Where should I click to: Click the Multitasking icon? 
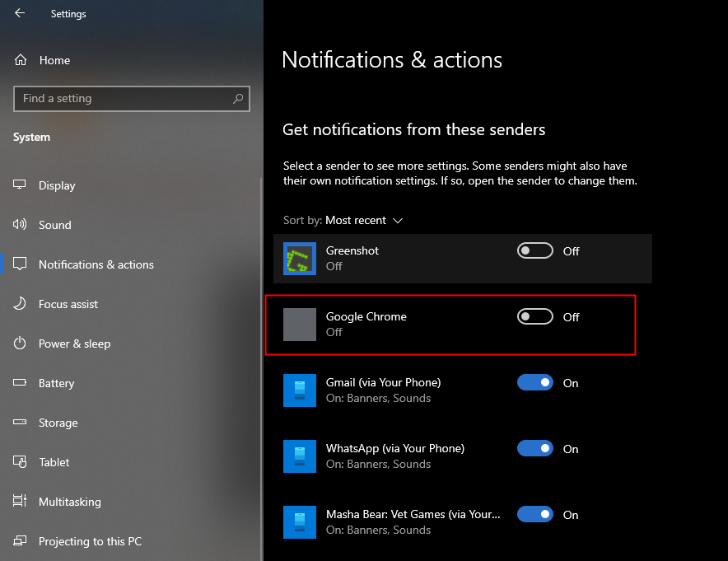coord(20,501)
